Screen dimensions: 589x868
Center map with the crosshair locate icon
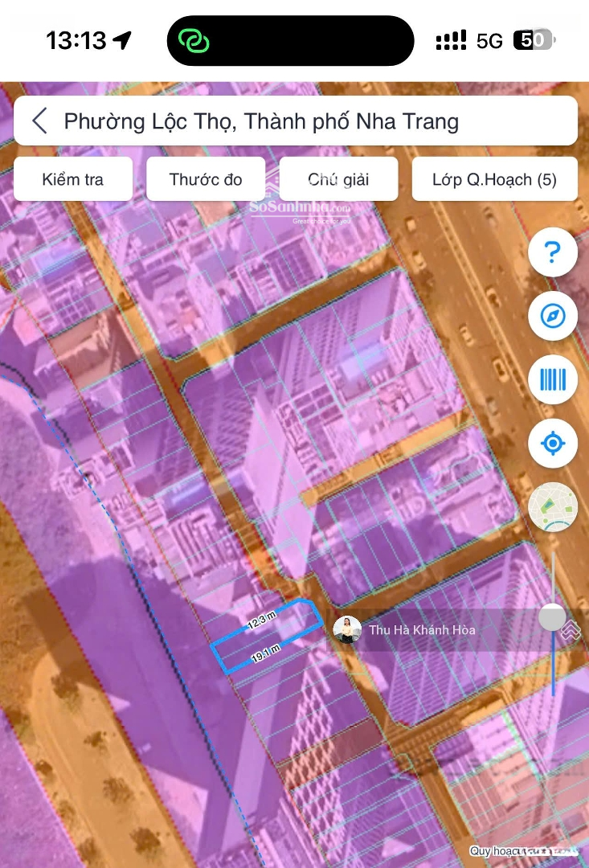pos(552,443)
